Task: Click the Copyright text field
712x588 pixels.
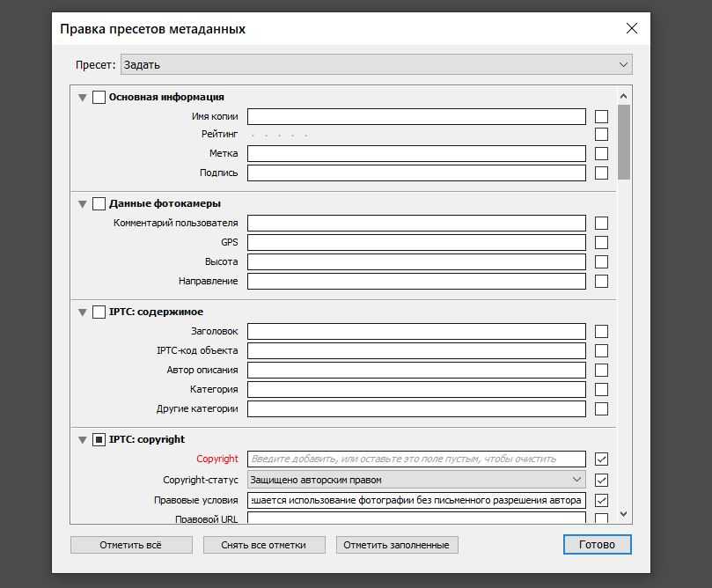Action: 416,459
